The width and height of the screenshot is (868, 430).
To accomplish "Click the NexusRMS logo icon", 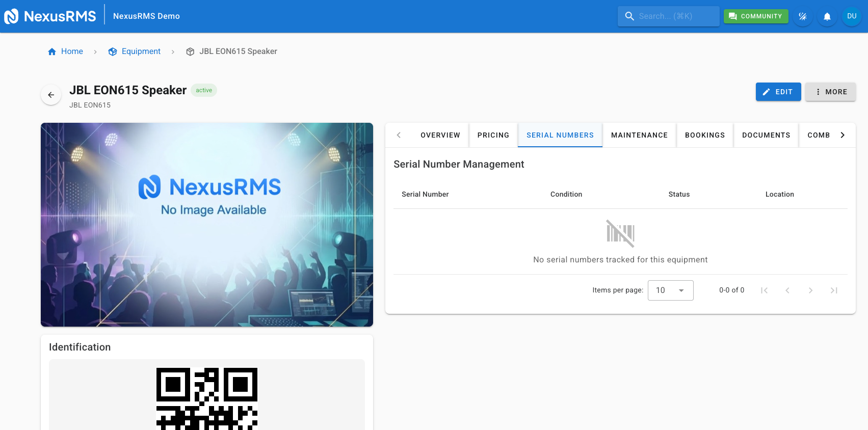I will click(x=11, y=16).
